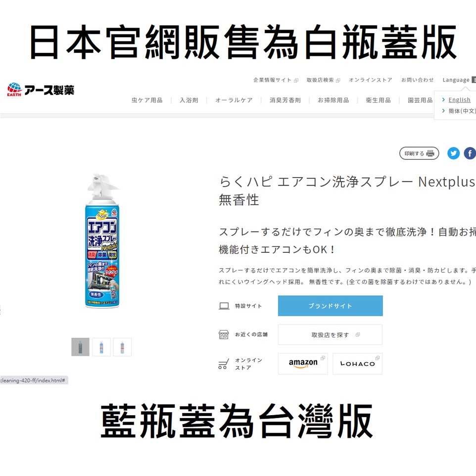Image resolution: width=476 pixels, height=476 pixels.
Task: Open the Amazon online store link
Action: (x=303, y=363)
